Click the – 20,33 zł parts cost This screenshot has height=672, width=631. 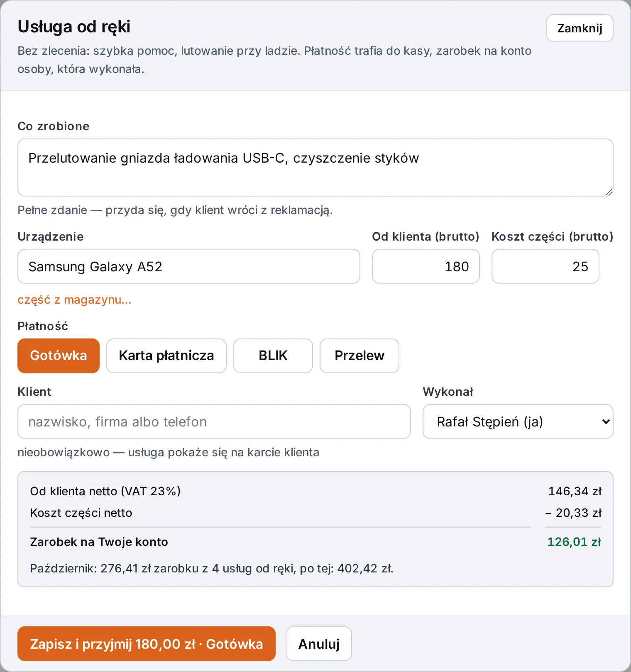pyautogui.click(x=573, y=513)
